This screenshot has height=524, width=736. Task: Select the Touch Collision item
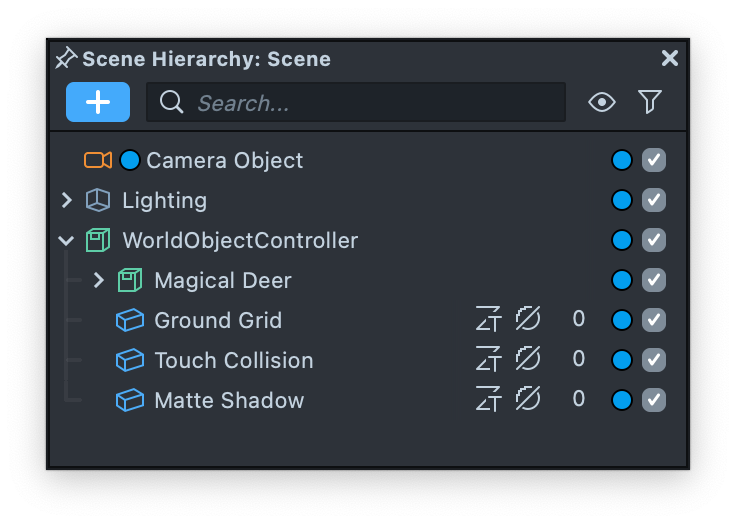[x=234, y=360]
